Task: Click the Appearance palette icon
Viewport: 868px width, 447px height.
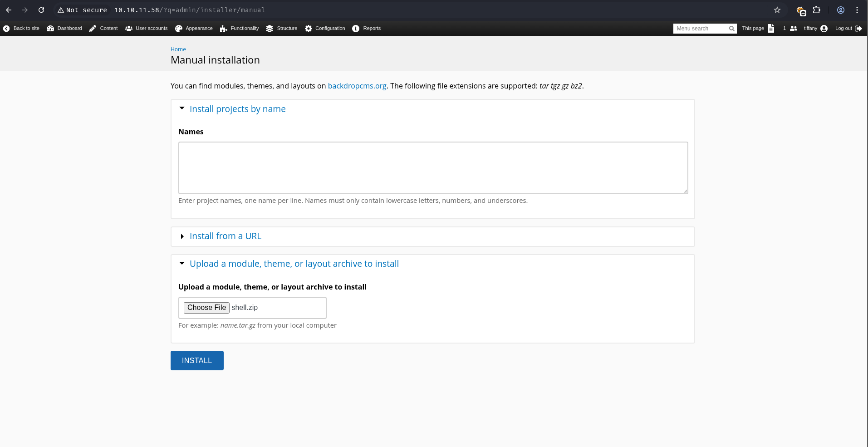Action: click(179, 29)
